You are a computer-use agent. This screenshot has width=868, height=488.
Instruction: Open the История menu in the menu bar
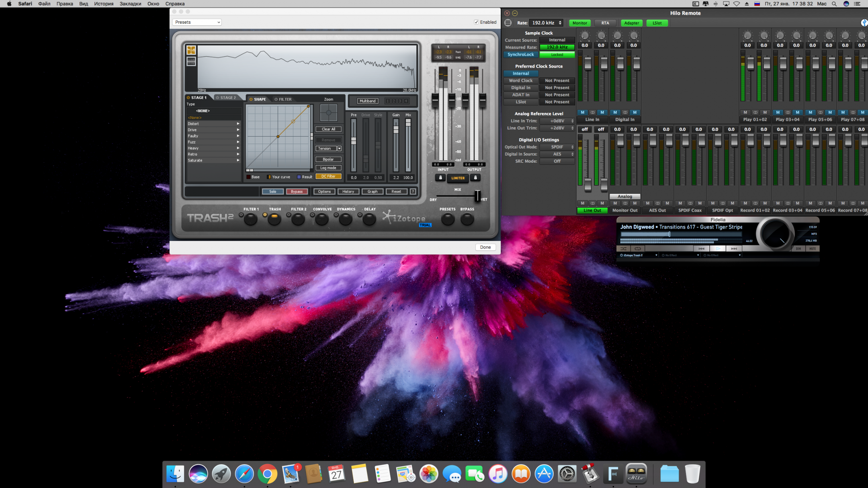104,4
